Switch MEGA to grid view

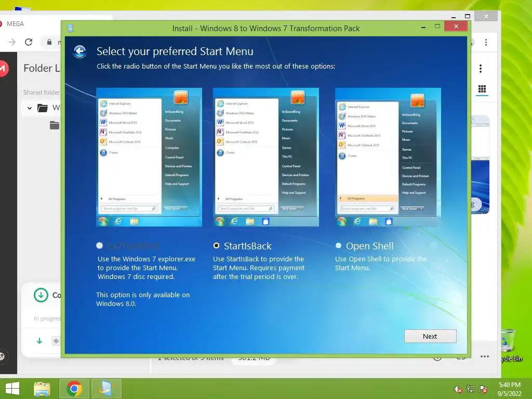click(x=482, y=89)
